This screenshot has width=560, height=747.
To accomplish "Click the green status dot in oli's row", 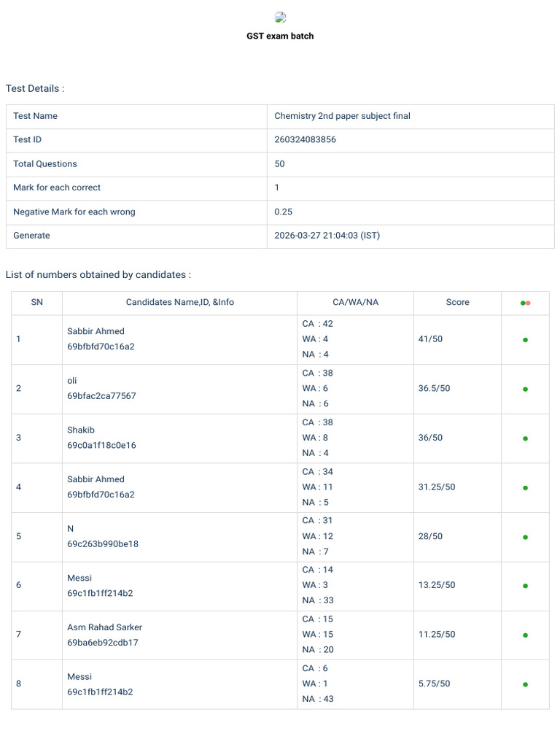I will [x=525, y=390].
